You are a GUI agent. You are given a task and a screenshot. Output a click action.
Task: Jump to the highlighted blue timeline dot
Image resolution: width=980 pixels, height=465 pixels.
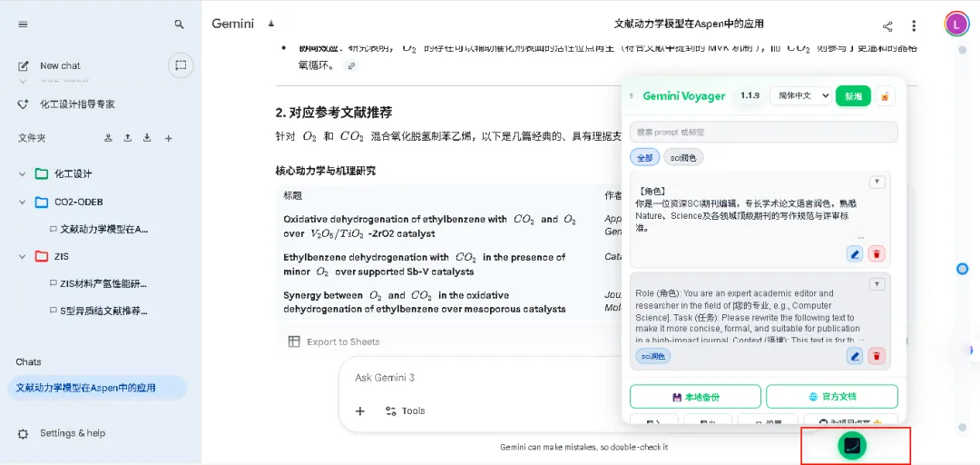[963, 269]
